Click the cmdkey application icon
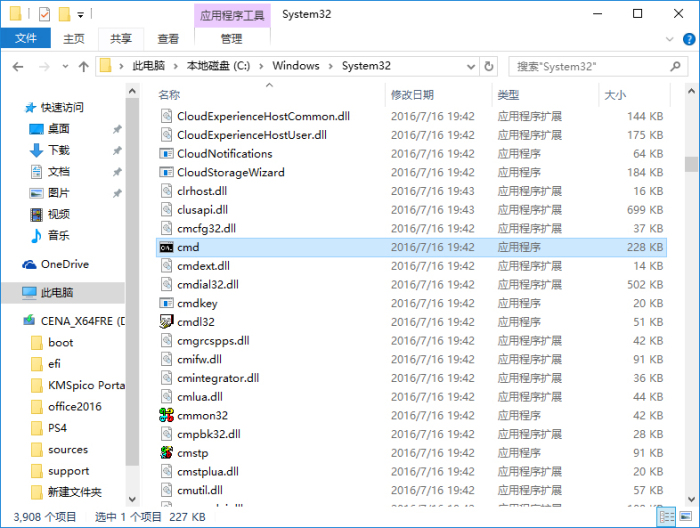The width and height of the screenshot is (700, 528). pyautogui.click(x=166, y=303)
